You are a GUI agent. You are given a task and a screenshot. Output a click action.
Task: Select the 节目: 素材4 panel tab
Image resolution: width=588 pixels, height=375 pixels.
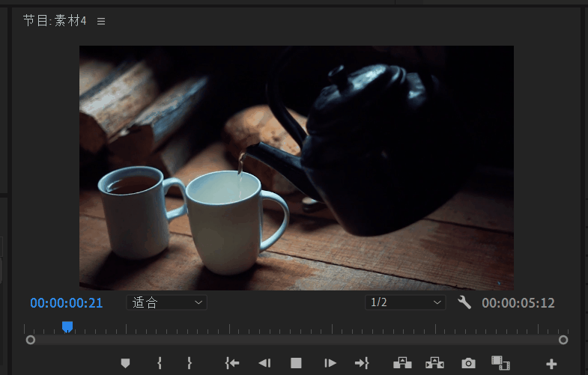(x=55, y=21)
